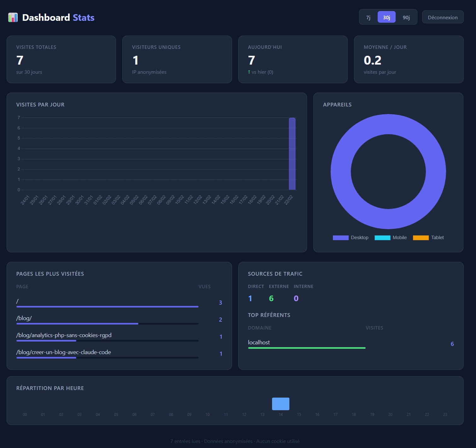Click the localhost referrer entry
This screenshot has width=476, height=448.
259,342
